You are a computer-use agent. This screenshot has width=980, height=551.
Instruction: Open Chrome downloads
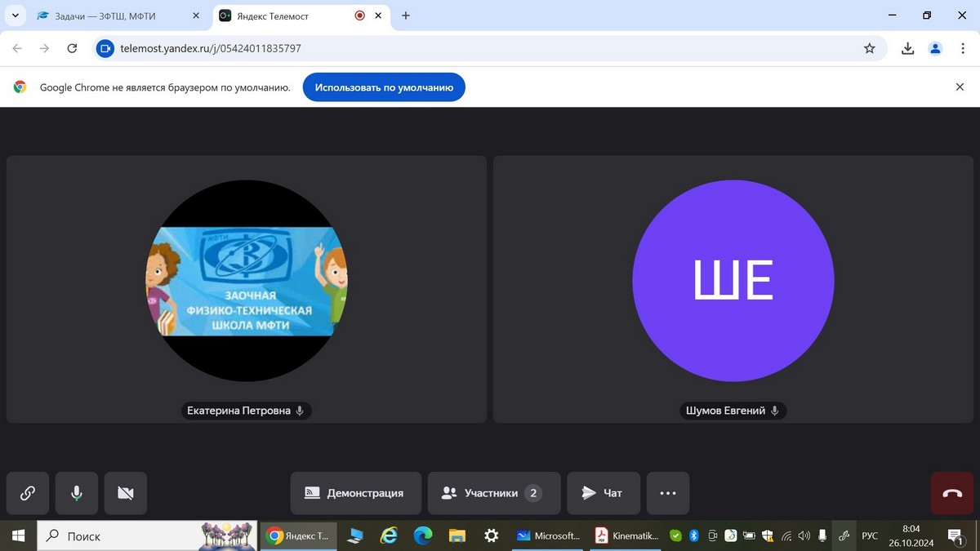[907, 48]
